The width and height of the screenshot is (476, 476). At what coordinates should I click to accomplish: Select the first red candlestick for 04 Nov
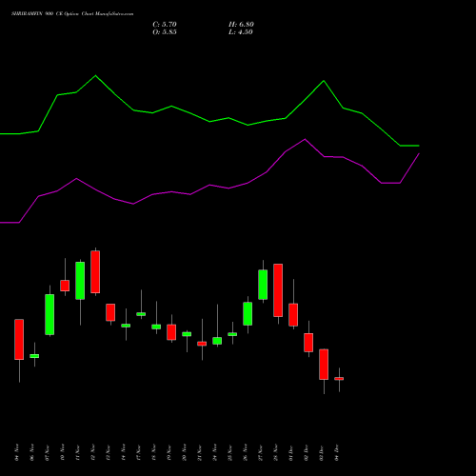click(x=19, y=339)
